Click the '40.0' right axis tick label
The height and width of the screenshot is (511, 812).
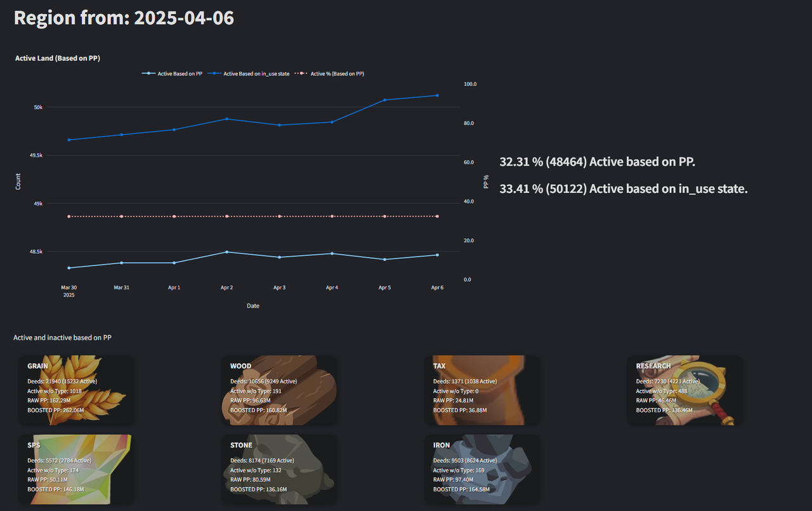(x=469, y=202)
